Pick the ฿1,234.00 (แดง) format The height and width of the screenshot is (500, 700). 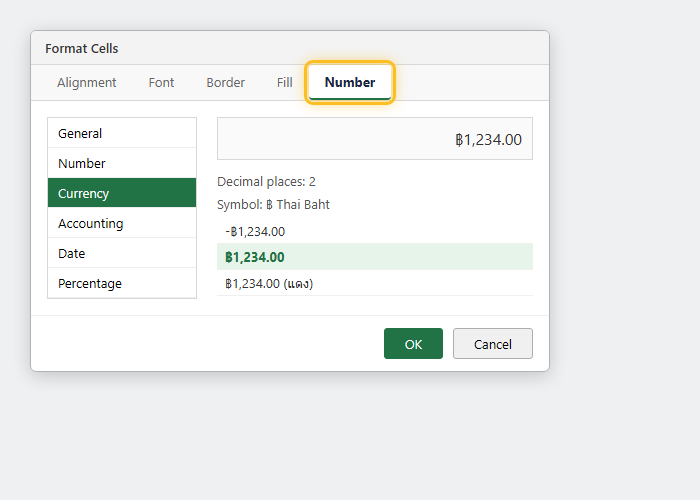[375, 283]
